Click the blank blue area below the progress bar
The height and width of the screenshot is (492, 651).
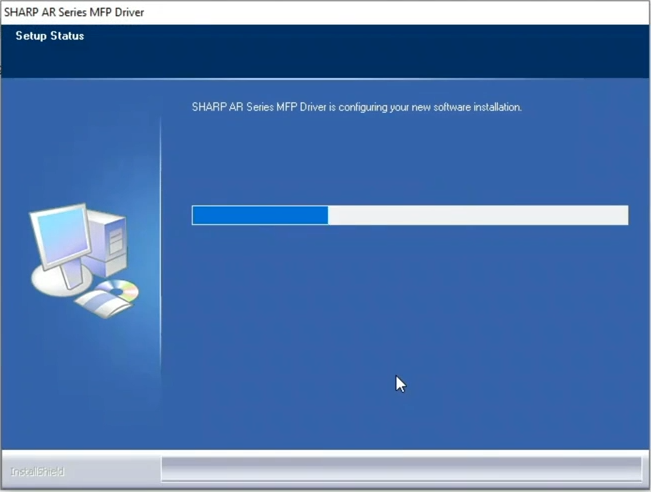(400, 320)
